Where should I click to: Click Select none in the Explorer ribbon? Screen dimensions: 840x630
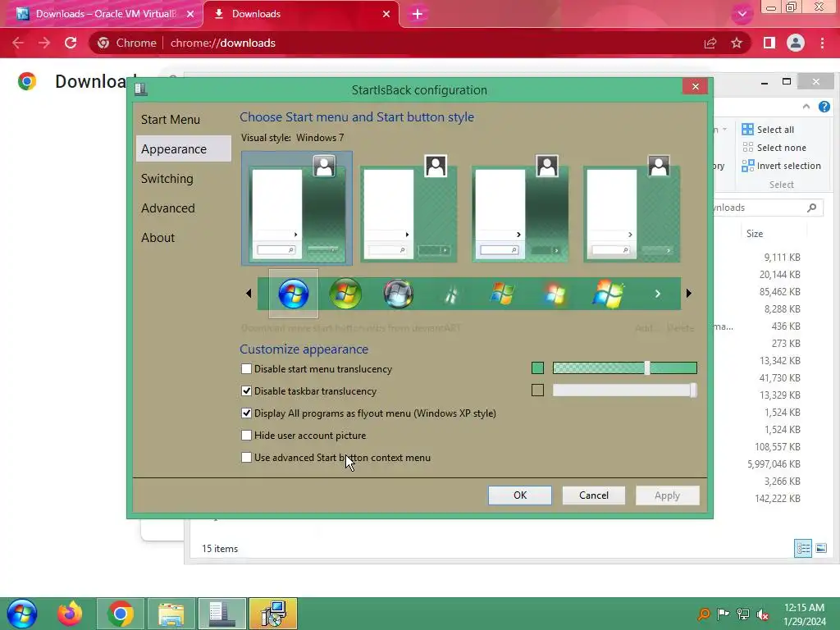click(774, 148)
